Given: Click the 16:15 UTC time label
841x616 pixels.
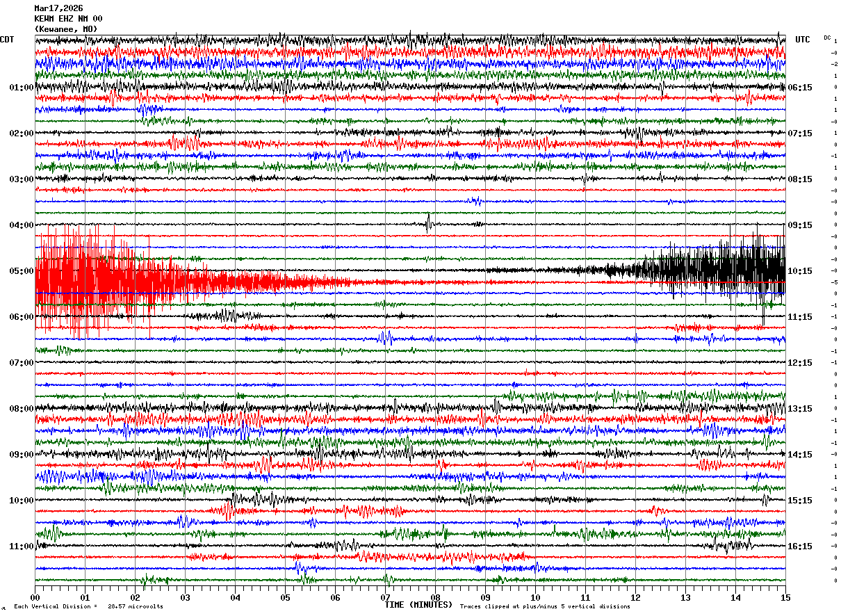Looking at the screenshot, I should pyautogui.click(x=800, y=546).
